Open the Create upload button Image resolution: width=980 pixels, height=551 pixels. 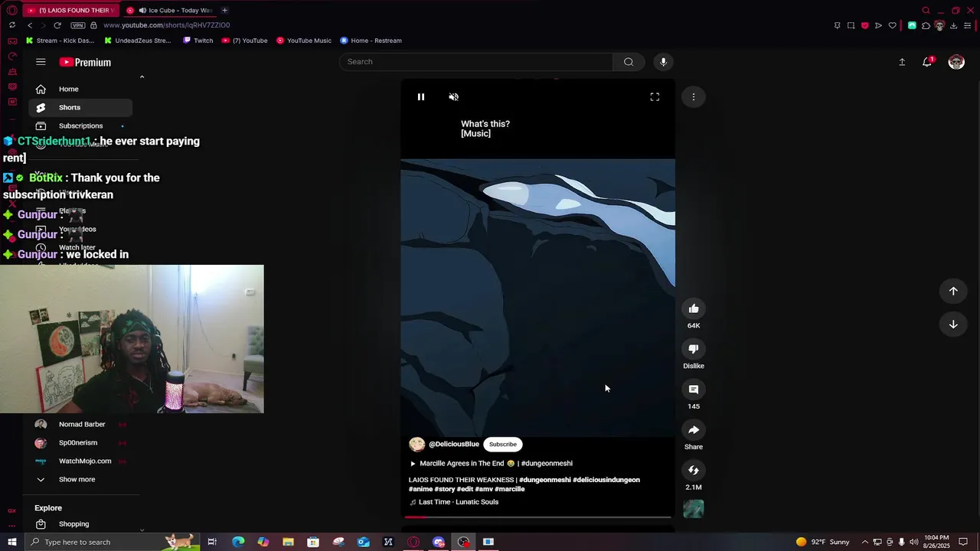point(902,62)
